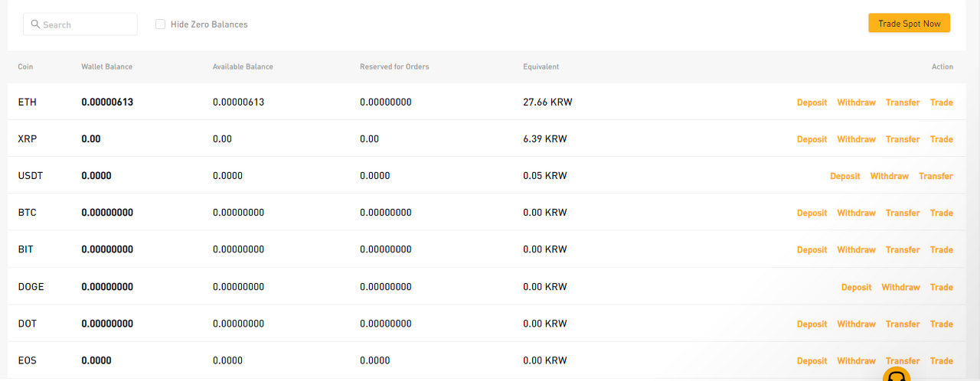Screen dimensions: 980x381
Task: Open Trade for BTC
Action: click(x=941, y=213)
